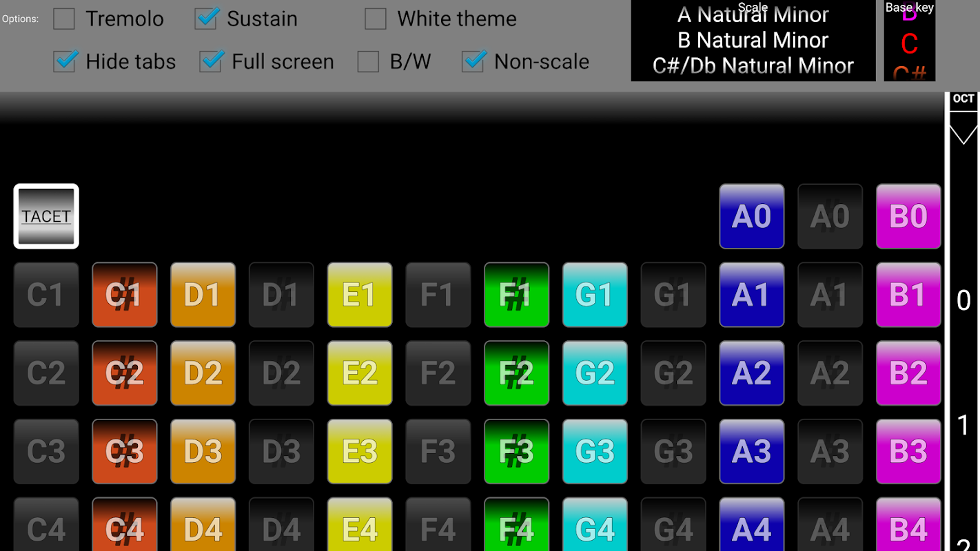
Task: Play the yellow E2 pad
Action: pos(360,373)
